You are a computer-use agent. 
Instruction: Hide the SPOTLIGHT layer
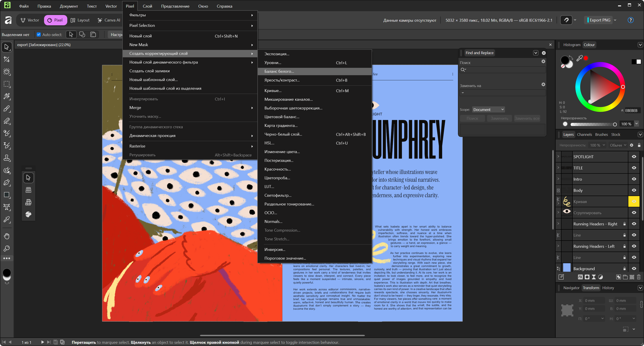point(634,157)
